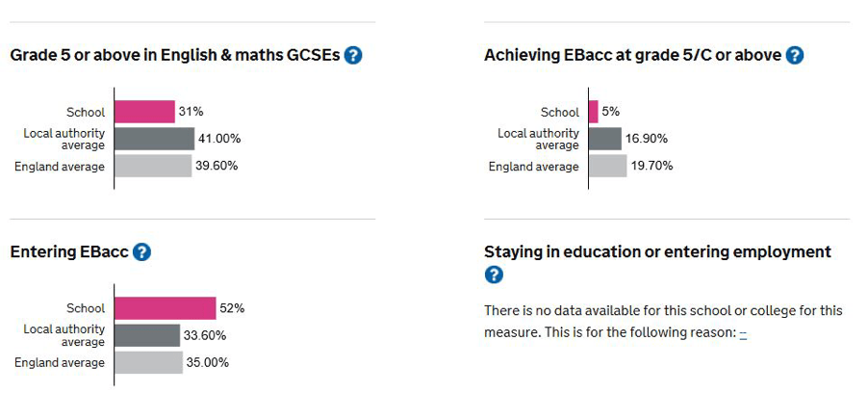Open the Entering EBacc help icon
Screen dimensions: 868x420
tap(141, 252)
